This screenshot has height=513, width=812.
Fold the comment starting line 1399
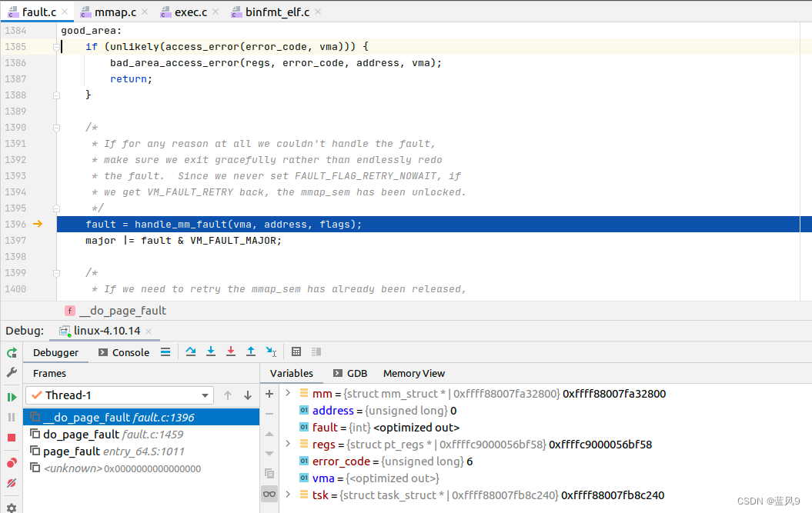pyautogui.click(x=56, y=273)
